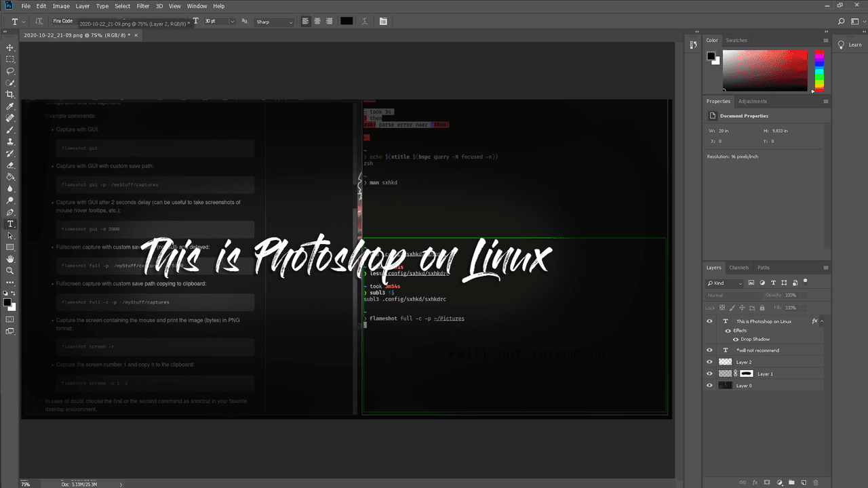Select the Eraser tool
This screenshot has width=868, height=488.
(x=10, y=165)
